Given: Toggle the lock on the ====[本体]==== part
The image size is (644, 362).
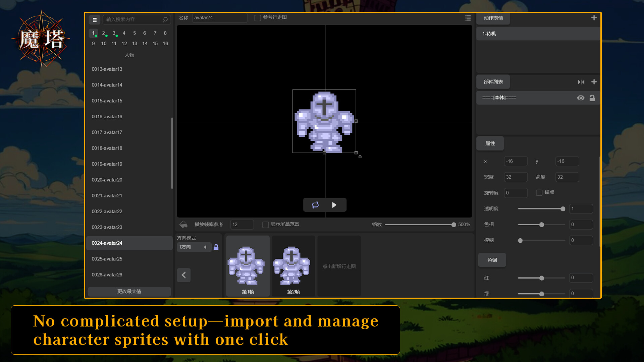Looking at the screenshot, I should click(x=592, y=98).
